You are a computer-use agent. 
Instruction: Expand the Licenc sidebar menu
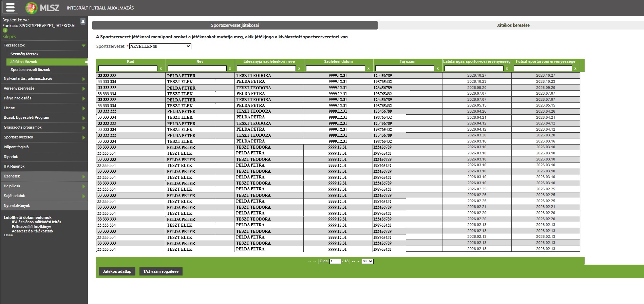click(x=83, y=108)
